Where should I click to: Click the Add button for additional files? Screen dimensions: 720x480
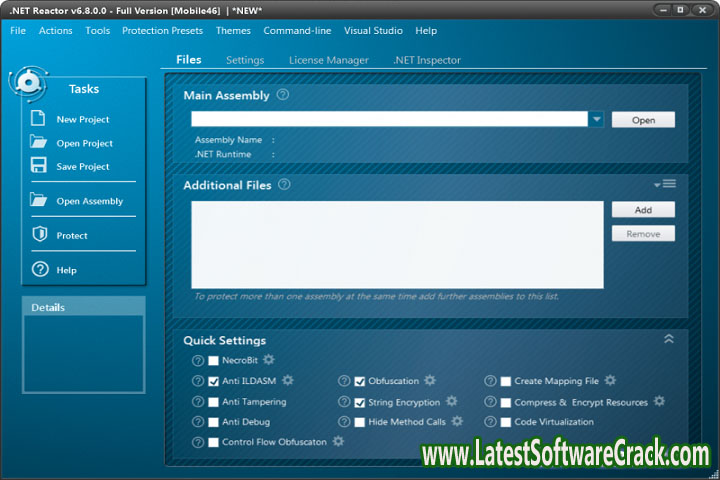(x=643, y=210)
